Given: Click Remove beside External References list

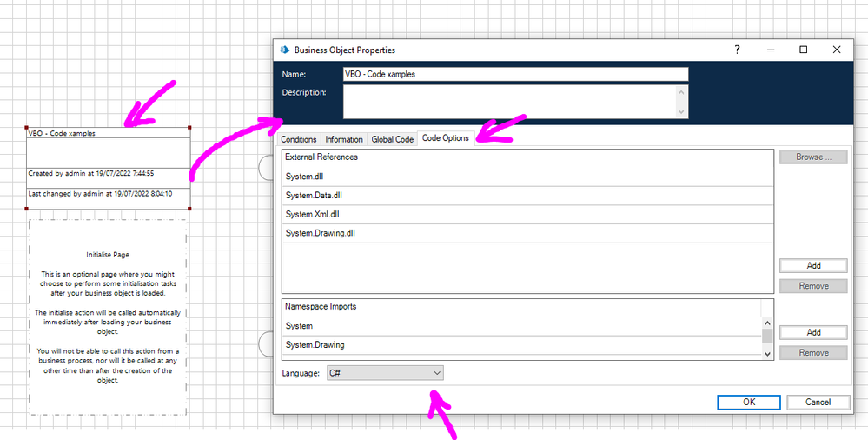Looking at the screenshot, I should tap(813, 286).
